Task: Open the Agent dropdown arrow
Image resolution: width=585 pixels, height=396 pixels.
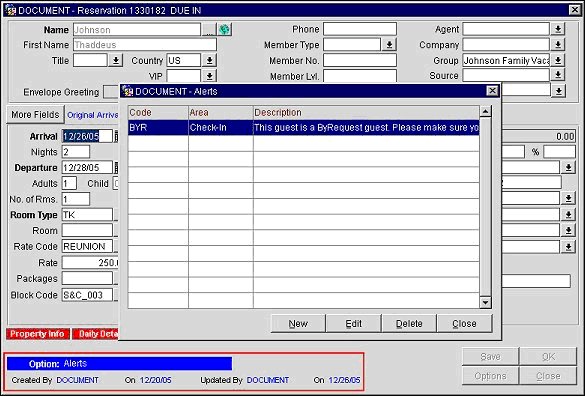Action: click(558, 29)
